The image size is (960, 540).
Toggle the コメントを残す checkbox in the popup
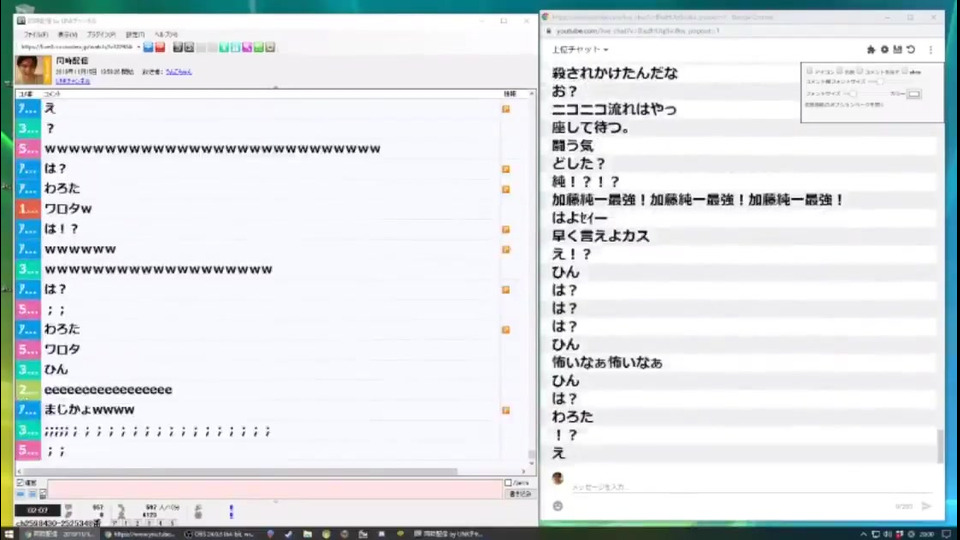pyautogui.click(x=860, y=71)
